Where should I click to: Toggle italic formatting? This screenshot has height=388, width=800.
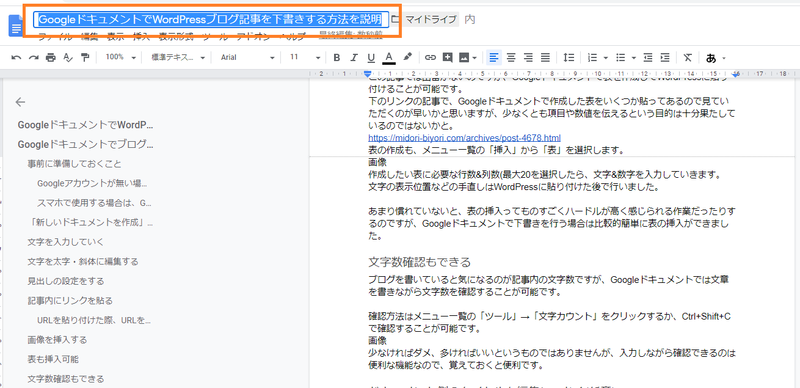tap(354, 58)
